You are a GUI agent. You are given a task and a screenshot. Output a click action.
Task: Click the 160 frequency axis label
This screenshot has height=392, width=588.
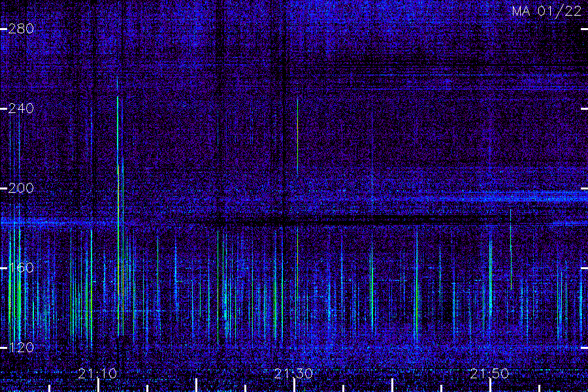tap(21, 268)
